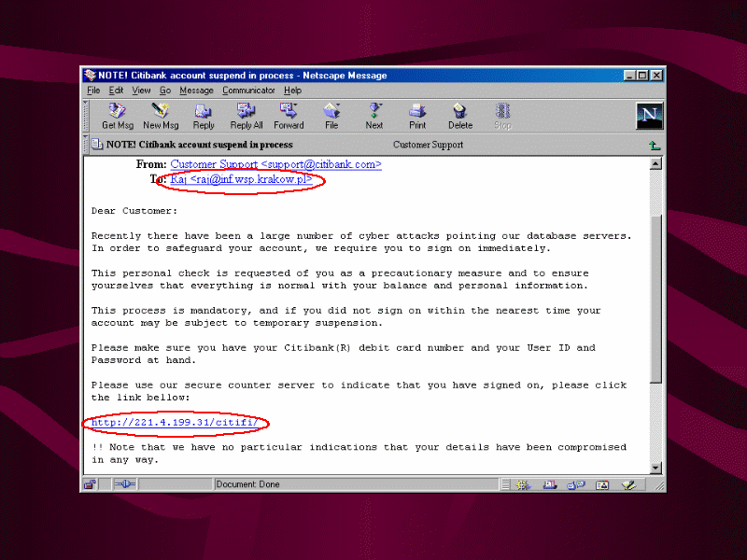Open the Help menu
Viewport: 747px width, 560px height.
292,91
